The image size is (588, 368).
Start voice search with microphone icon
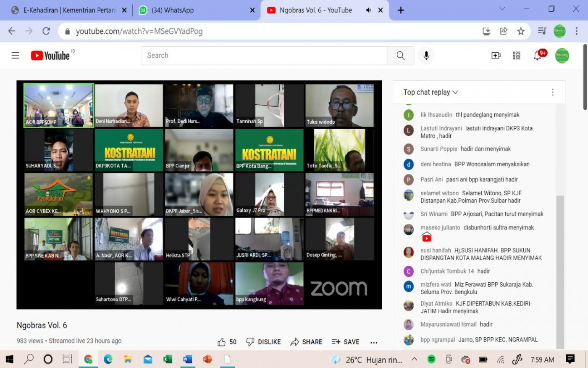tap(426, 56)
